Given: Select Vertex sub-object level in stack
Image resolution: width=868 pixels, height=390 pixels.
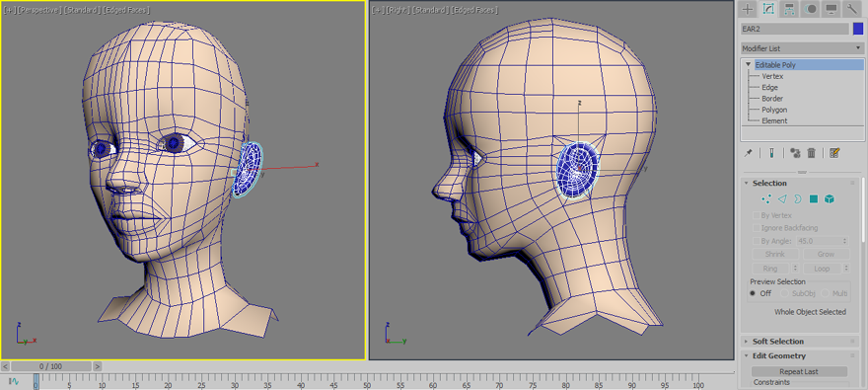Looking at the screenshot, I should pos(772,76).
